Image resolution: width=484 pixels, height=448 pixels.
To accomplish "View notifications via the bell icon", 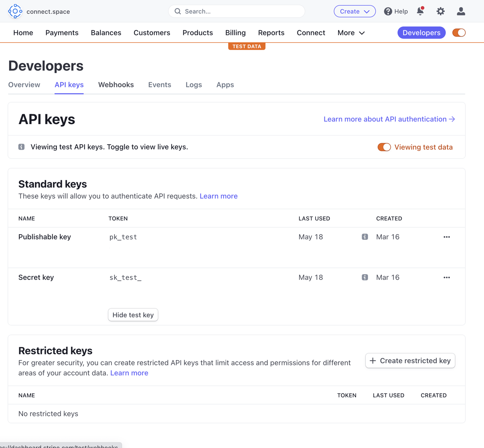I will click(x=420, y=11).
